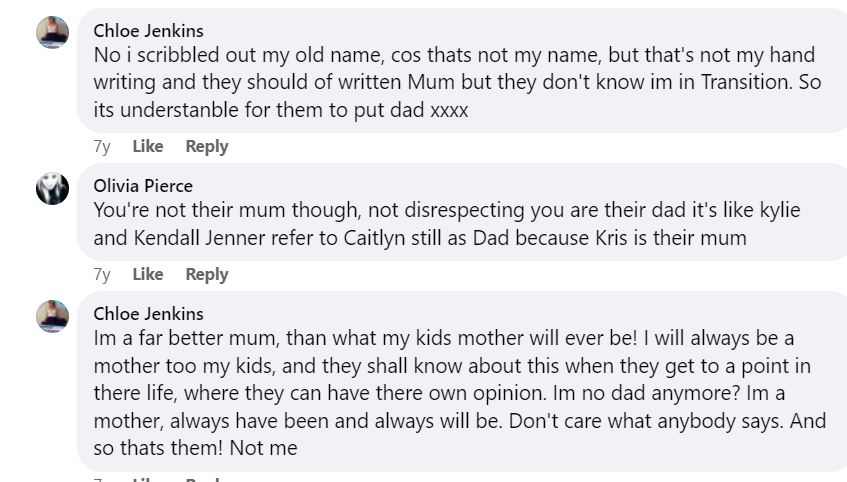The width and height of the screenshot is (847, 482).
Task: Click the cut-off timestamp below Chloe's last comment
Action: pos(102,479)
